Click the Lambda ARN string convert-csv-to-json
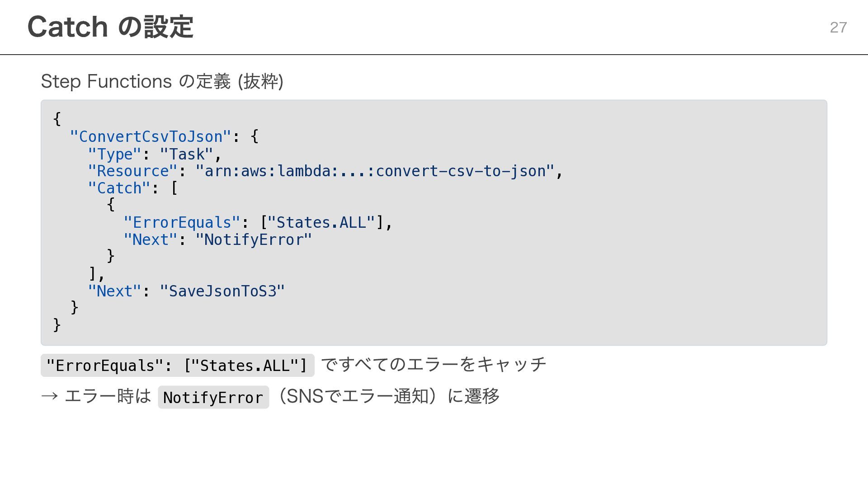The width and height of the screenshot is (868, 488). click(x=375, y=171)
